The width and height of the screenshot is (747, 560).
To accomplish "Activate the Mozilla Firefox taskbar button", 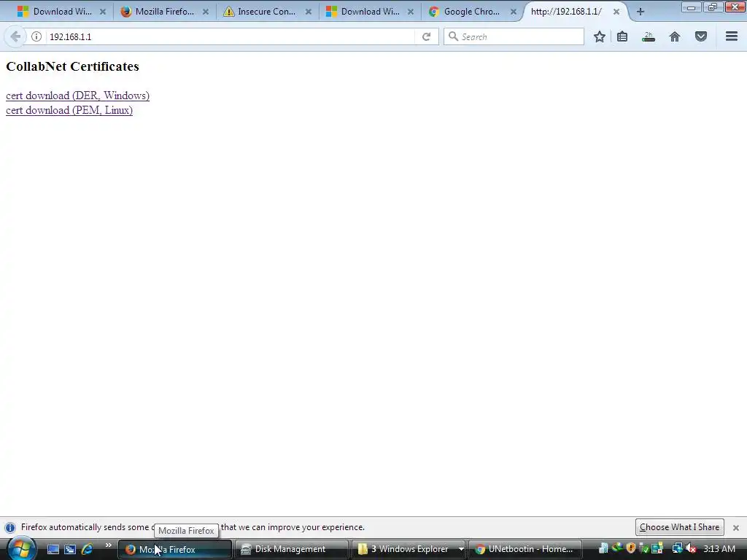I will click(x=174, y=550).
